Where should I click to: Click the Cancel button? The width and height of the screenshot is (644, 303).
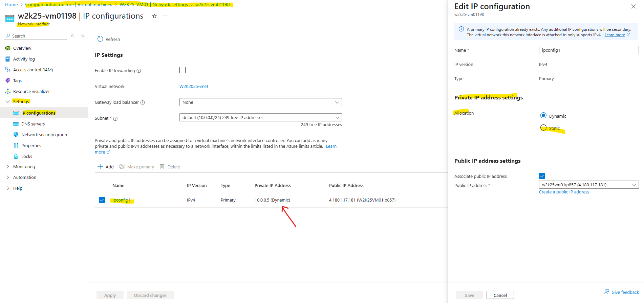(x=500, y=295)
